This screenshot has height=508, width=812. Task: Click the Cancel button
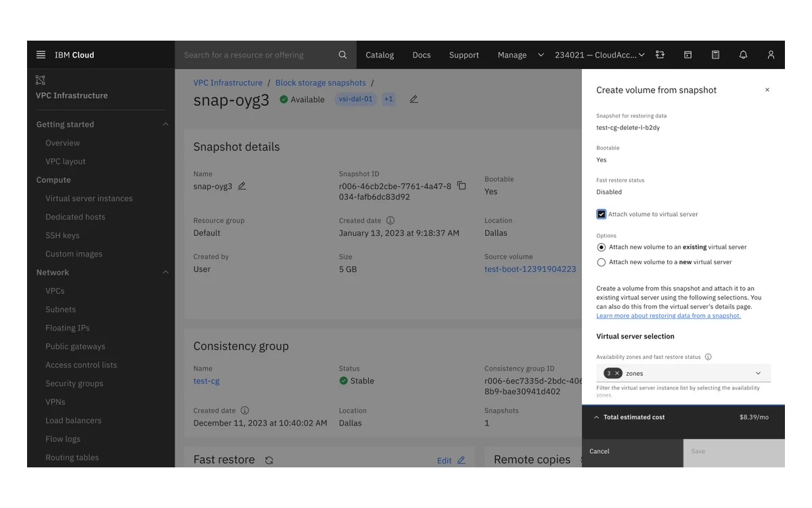[x=633, y=452]
